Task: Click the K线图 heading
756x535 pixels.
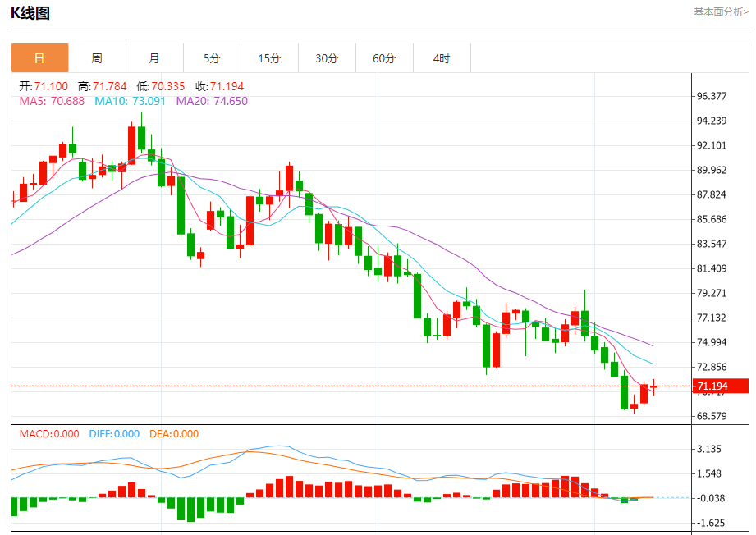Action: point(30,13)
